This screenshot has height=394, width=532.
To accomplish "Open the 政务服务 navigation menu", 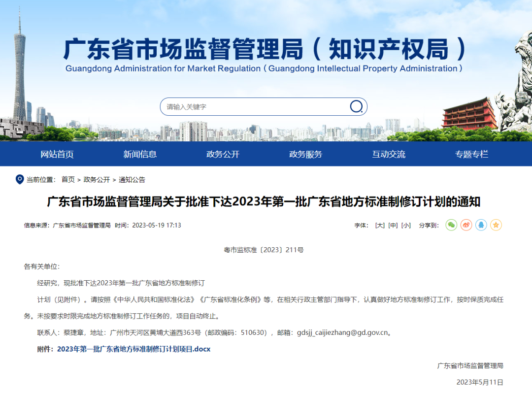I will pos(304,154).
